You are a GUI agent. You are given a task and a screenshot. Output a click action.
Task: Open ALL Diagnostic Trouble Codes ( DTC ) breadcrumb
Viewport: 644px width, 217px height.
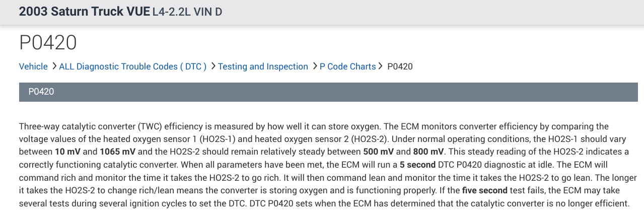click(133, 66)
